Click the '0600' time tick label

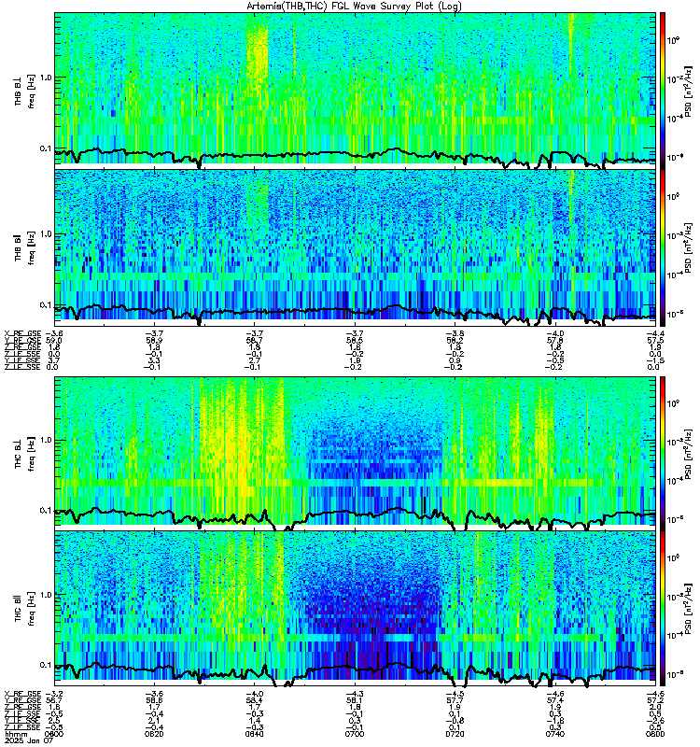[56, 734]
